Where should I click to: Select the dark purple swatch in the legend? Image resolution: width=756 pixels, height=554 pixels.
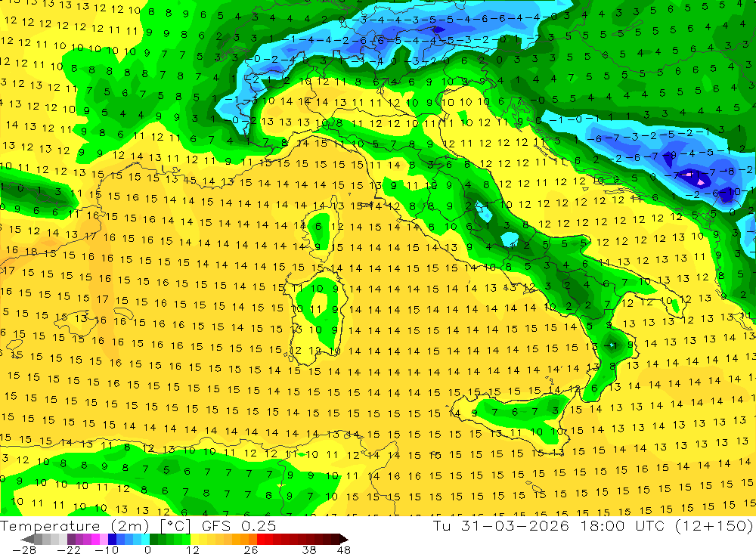coord(71,539)
